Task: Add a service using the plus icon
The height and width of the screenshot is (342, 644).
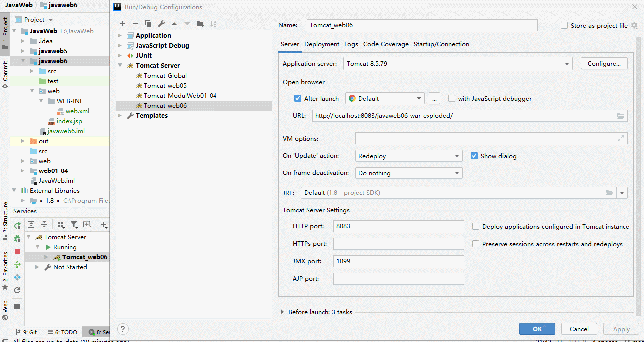Action: pos(104,225)
